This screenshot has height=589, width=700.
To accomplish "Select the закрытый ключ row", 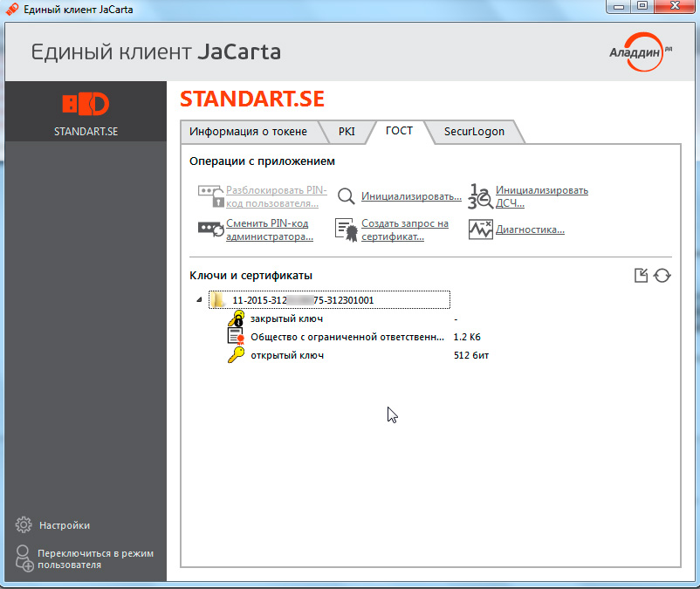I will click(286, 318).
